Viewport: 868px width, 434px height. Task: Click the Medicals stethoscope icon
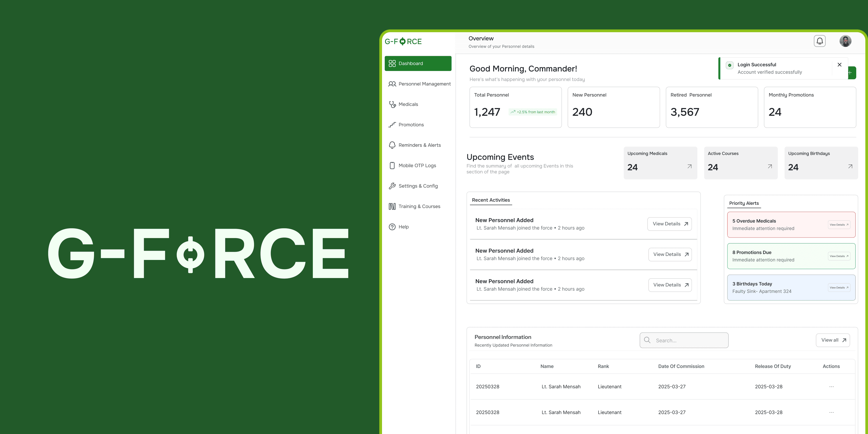click(x=393, y=104)
